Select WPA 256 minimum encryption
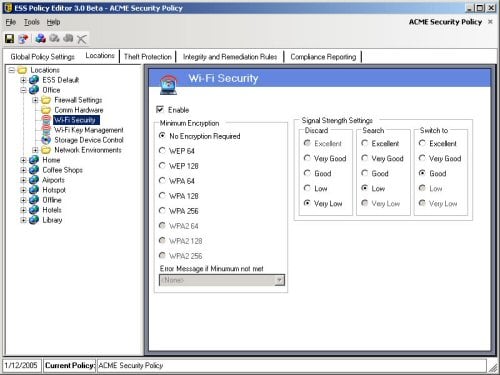This screenshot has height=375, width=500. click(162, 211)
